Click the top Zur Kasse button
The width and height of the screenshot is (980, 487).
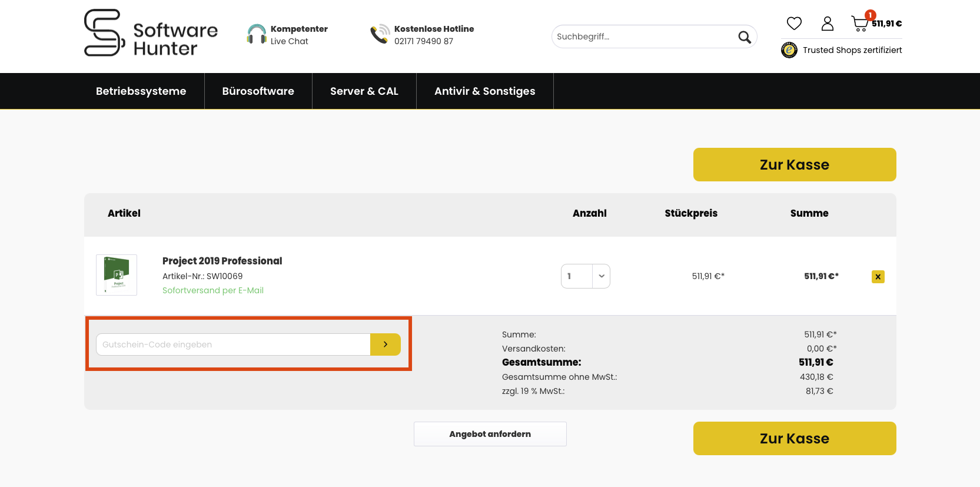pos(795,164)
